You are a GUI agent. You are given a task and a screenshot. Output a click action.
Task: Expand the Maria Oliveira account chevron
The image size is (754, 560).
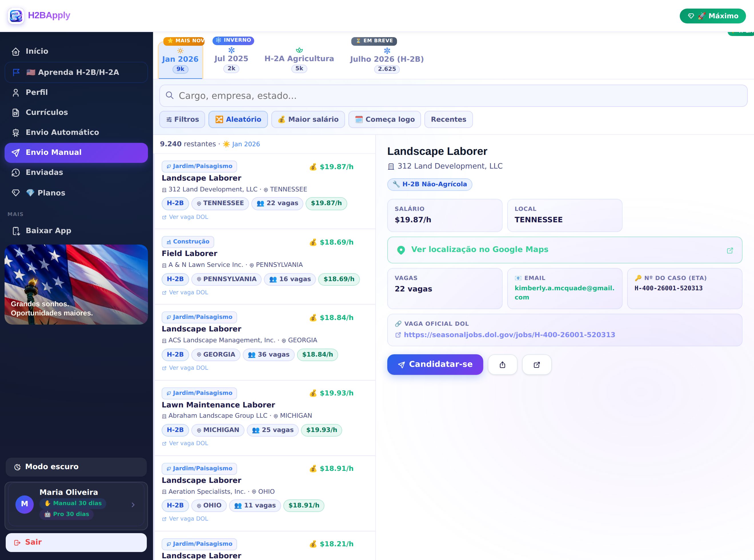point(133,505)
